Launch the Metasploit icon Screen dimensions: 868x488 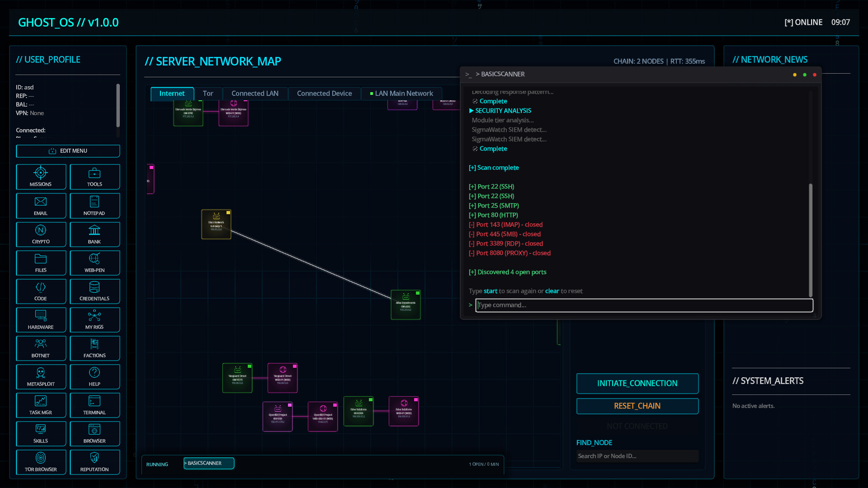pos(41,376)
